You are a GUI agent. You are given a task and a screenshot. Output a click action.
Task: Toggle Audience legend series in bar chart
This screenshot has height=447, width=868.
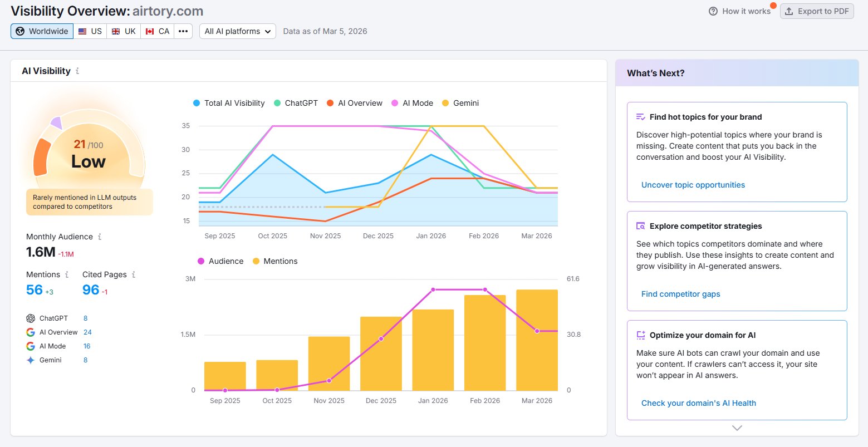(220, 261)
